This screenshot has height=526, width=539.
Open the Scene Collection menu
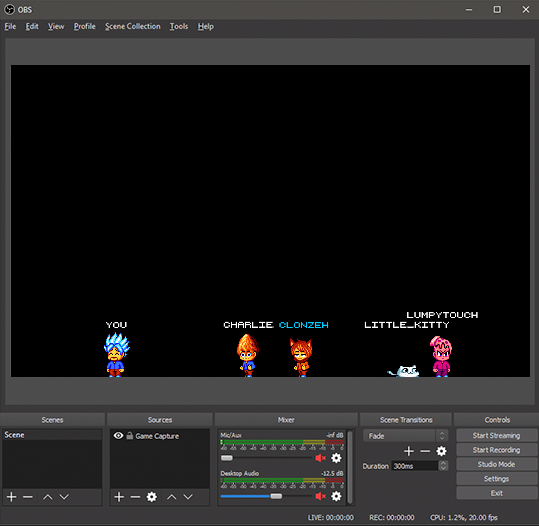[x=133, y=26]
